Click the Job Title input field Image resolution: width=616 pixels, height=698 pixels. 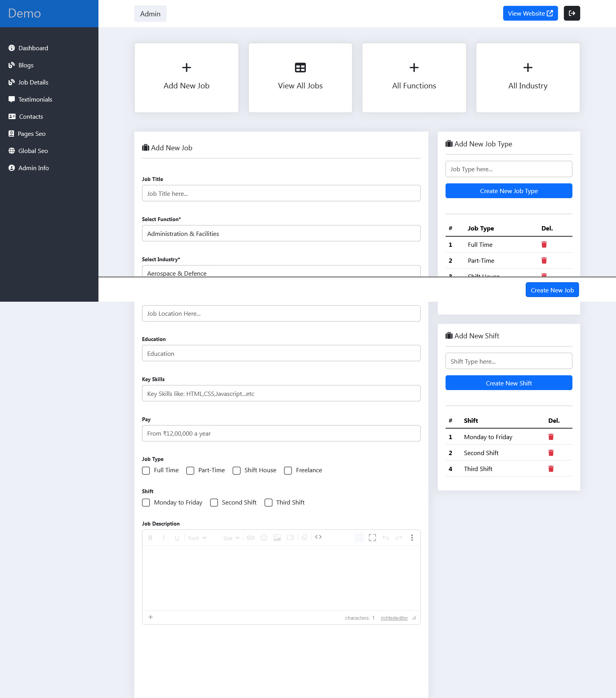point(281,193)
